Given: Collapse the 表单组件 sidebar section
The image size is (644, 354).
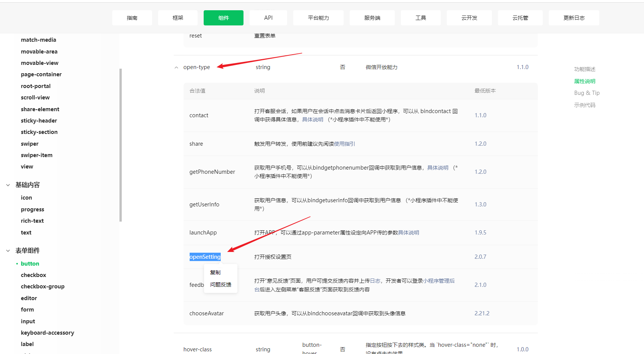Looking at the screenshot, I should [x=8, y=251].
